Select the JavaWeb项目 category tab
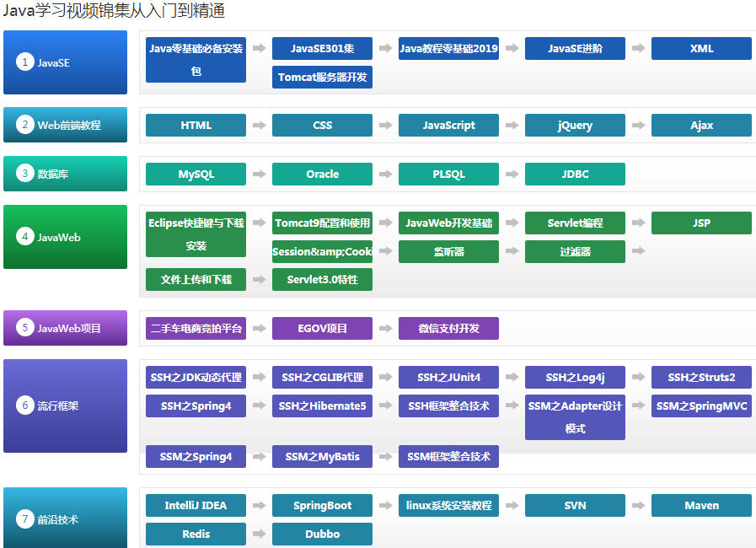Viewport: 756px width, 548px height. pyautogui.click(x=65, y=328)
